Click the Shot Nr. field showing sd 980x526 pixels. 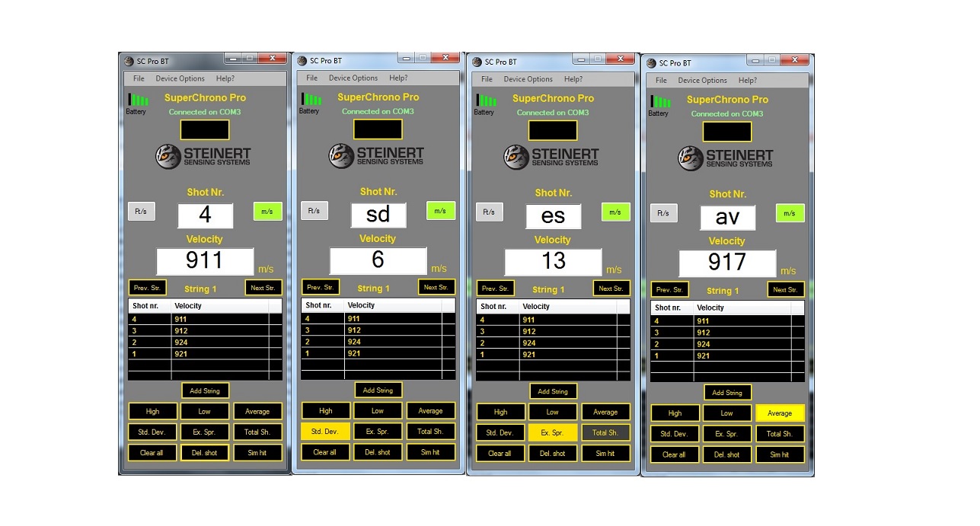[378, 214]
